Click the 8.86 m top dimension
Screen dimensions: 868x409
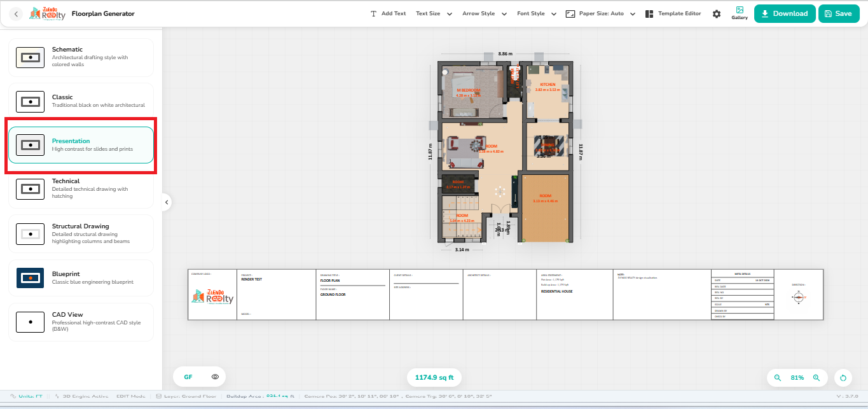(506, 54)
